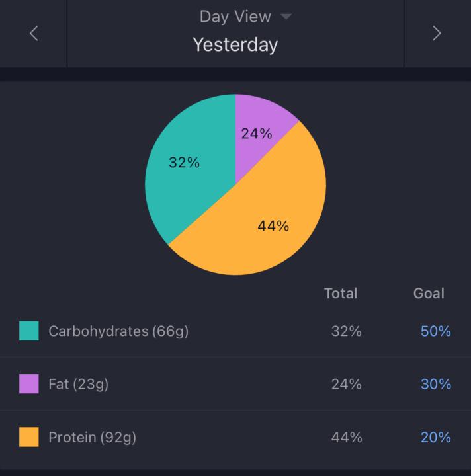This screenshot has height=476, width=471.
Task: Click the Goal column header
Action: 429,293
